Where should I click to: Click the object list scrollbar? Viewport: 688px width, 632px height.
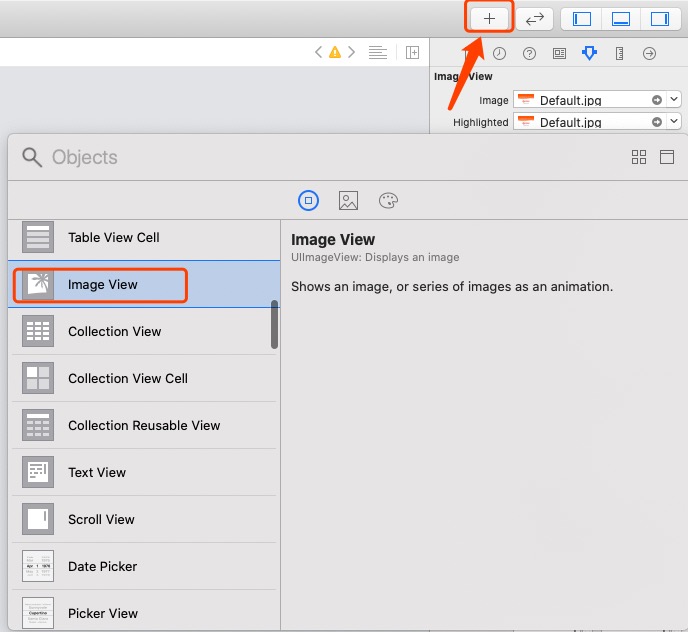point(275,325)
